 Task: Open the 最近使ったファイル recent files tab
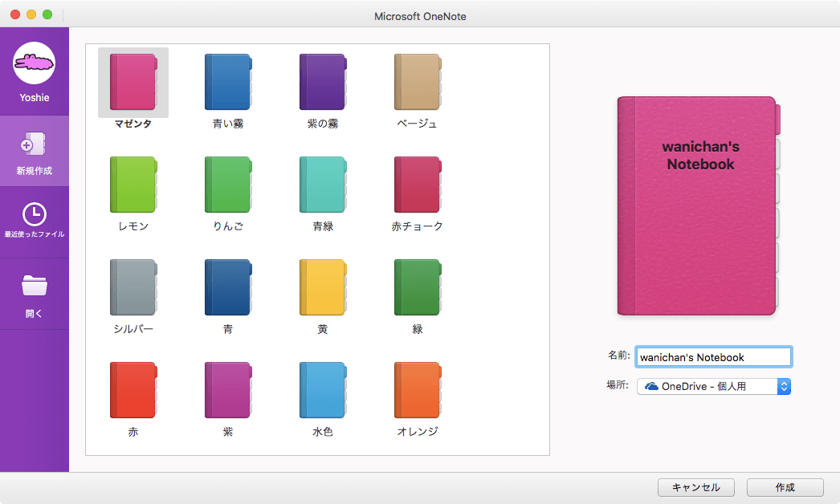tap(35, 222)
